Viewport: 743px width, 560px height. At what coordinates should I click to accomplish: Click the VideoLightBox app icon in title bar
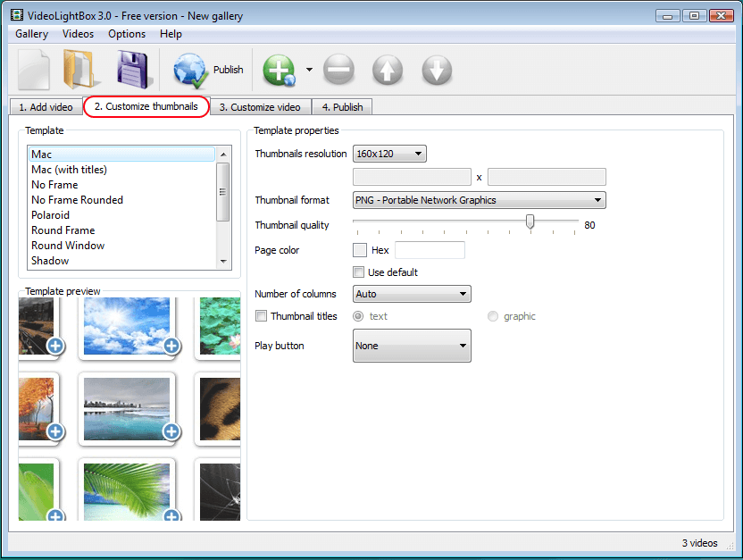tap(17, 15)
